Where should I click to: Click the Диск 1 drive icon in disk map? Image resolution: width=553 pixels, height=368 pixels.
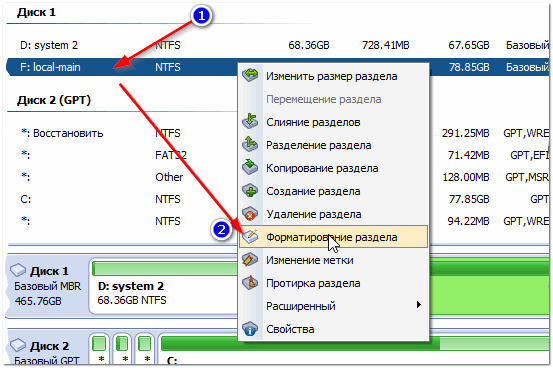(18, 270)
